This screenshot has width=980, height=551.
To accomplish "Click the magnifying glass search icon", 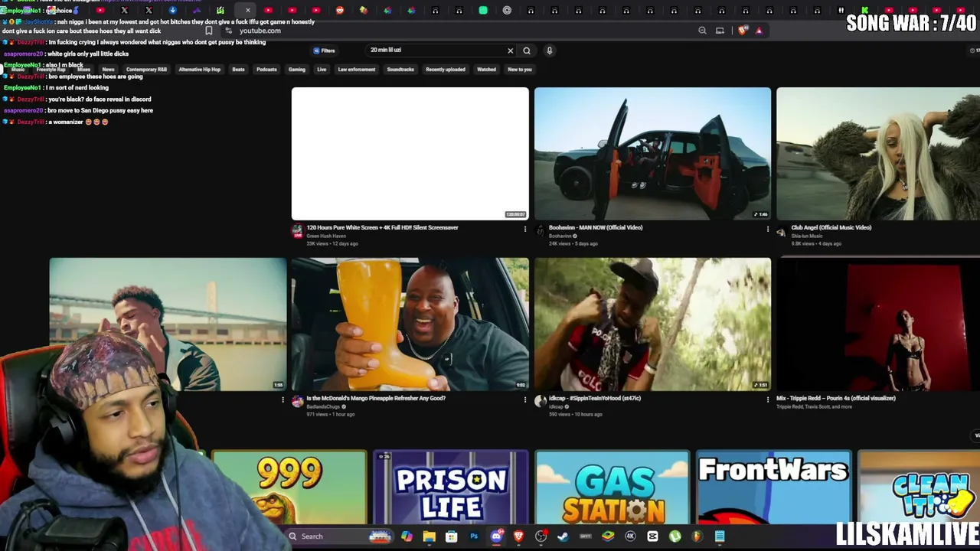I will (527, 51).
